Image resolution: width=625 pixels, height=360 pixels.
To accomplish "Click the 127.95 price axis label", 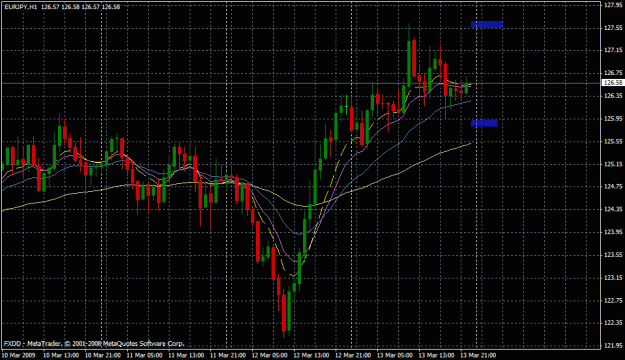I will click(613, 5).
